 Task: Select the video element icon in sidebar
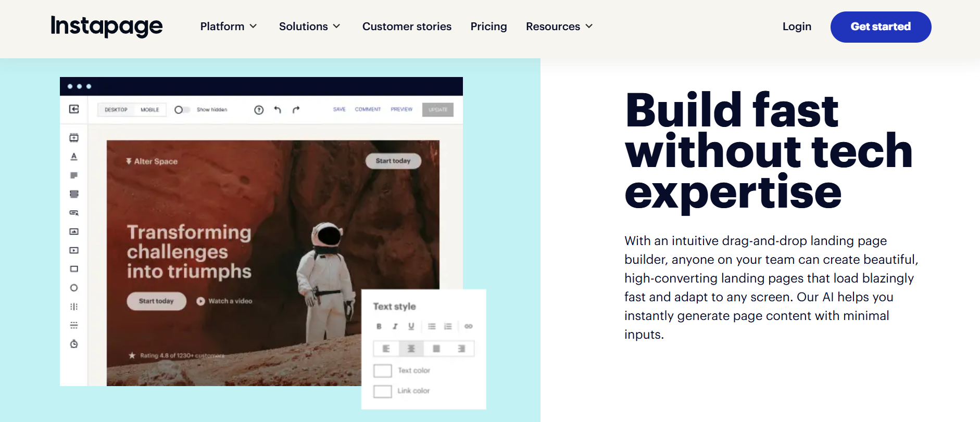(74, 250)
